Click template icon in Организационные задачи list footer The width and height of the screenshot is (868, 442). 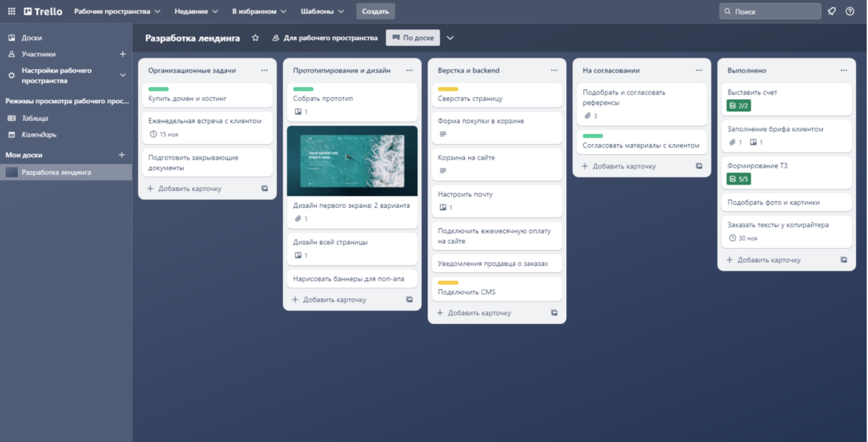[264, 189]
